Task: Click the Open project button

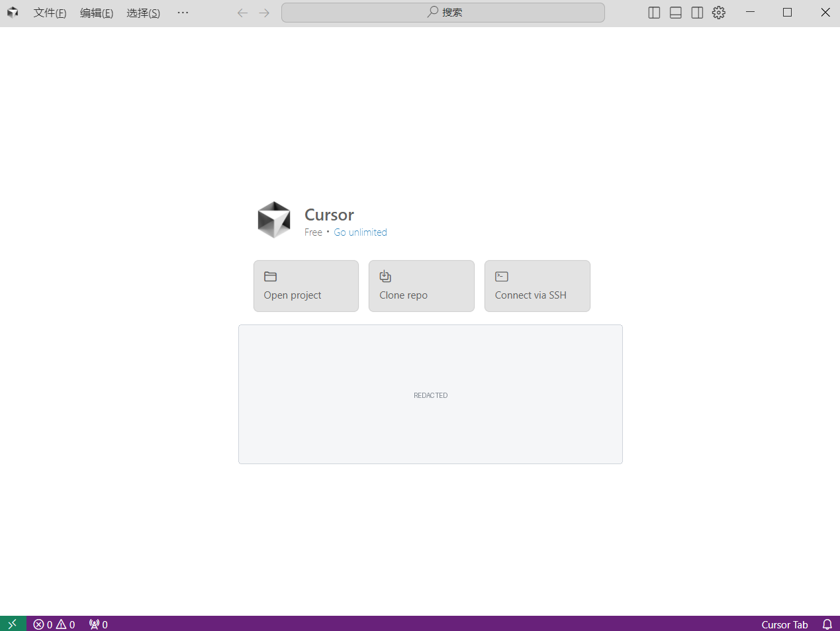Action: pos(306,286)
